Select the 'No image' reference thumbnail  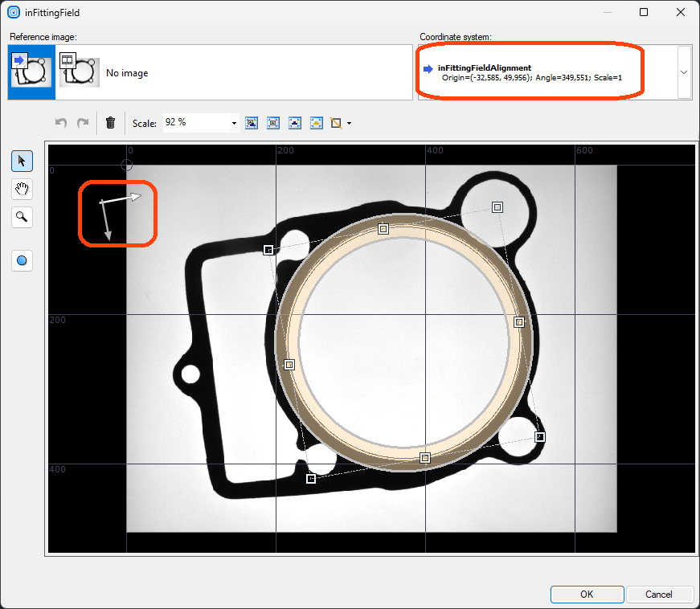[x=80, y=72]
